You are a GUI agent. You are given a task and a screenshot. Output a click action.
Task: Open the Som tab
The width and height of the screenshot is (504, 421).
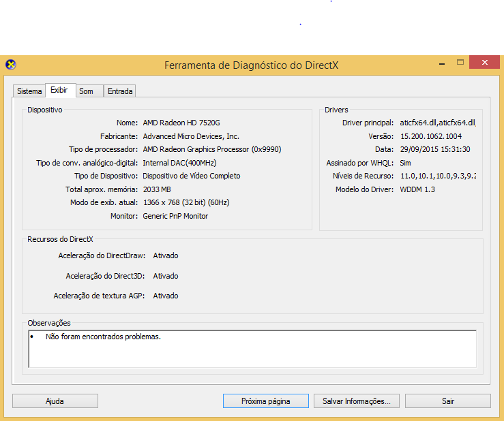coord(86,91)
